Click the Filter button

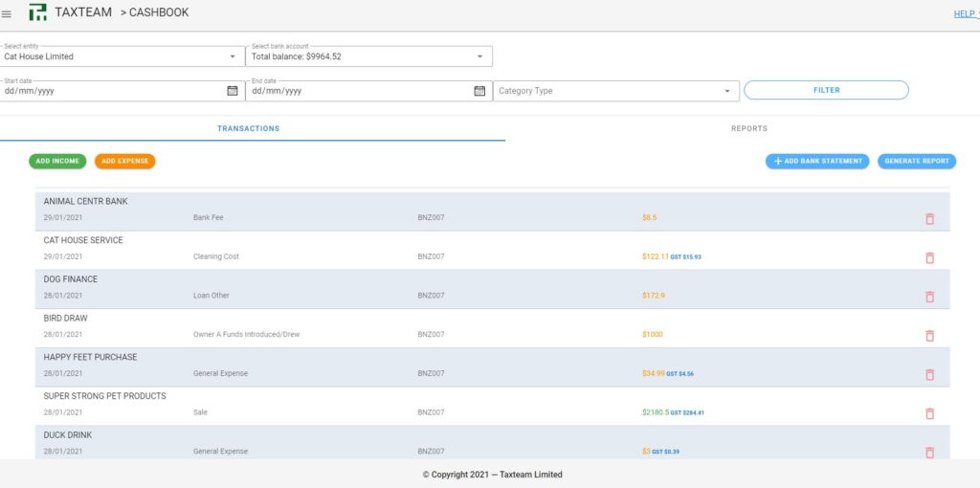click(x=826, y=90)
